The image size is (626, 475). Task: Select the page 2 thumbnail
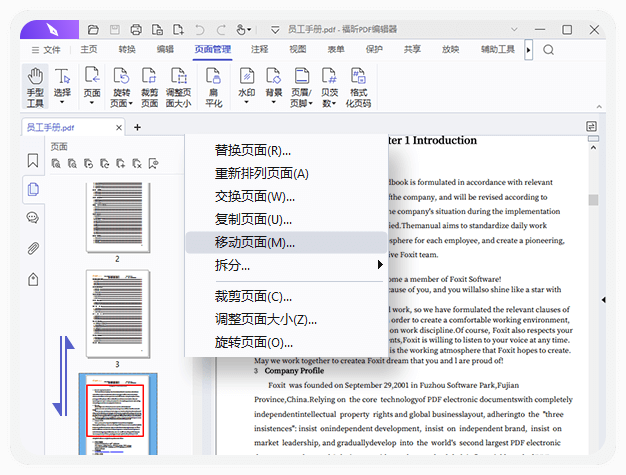tap(118, 217)
